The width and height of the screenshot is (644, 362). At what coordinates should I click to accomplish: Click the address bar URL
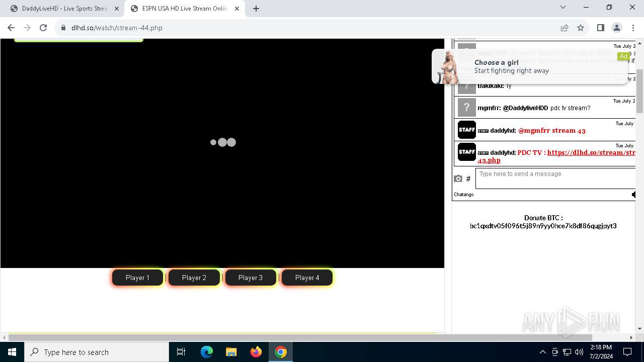coord(117,28)
